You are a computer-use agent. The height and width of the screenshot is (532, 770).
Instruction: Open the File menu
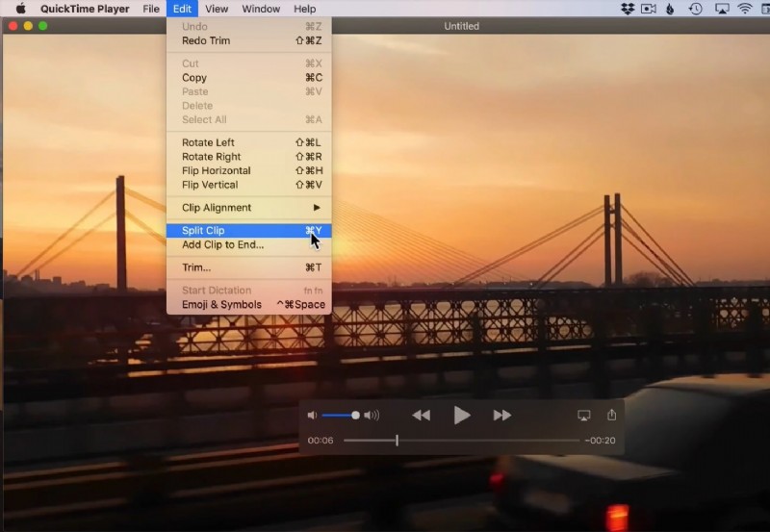tap(151, 9)
